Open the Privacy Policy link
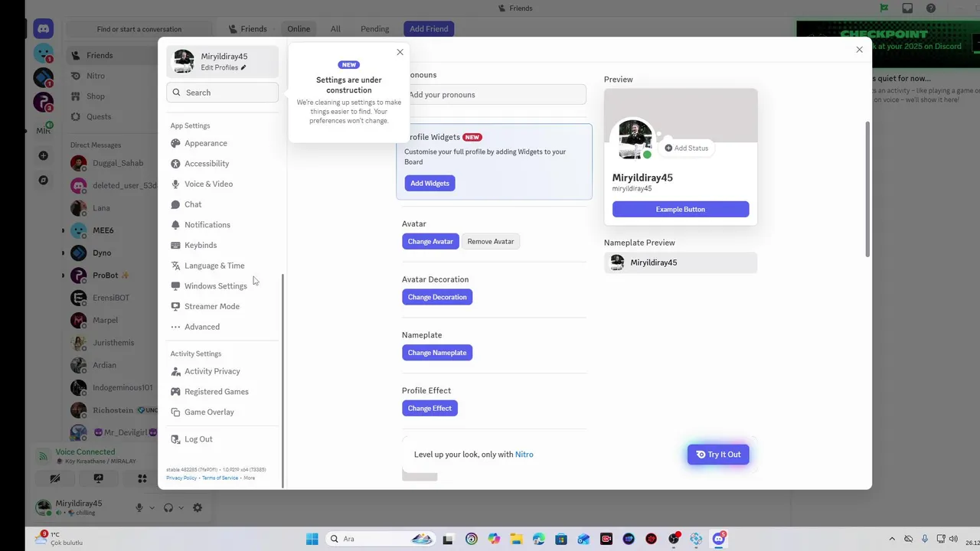 [x=181, y=478]
